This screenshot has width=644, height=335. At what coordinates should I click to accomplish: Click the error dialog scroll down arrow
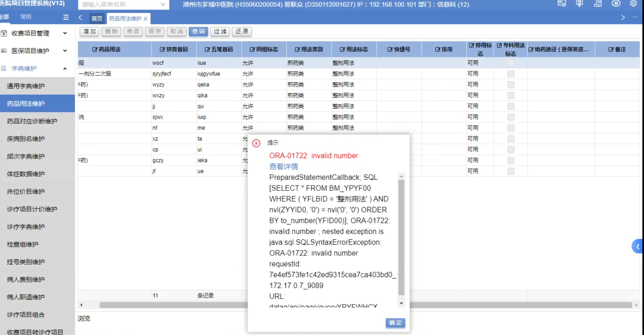(x=401, y=303)
